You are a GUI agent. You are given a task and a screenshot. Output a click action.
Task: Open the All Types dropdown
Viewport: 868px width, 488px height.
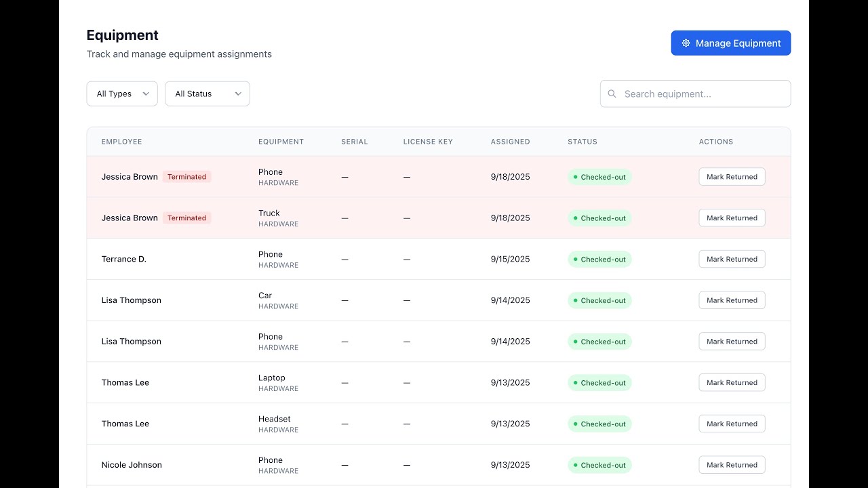(122, 94)
